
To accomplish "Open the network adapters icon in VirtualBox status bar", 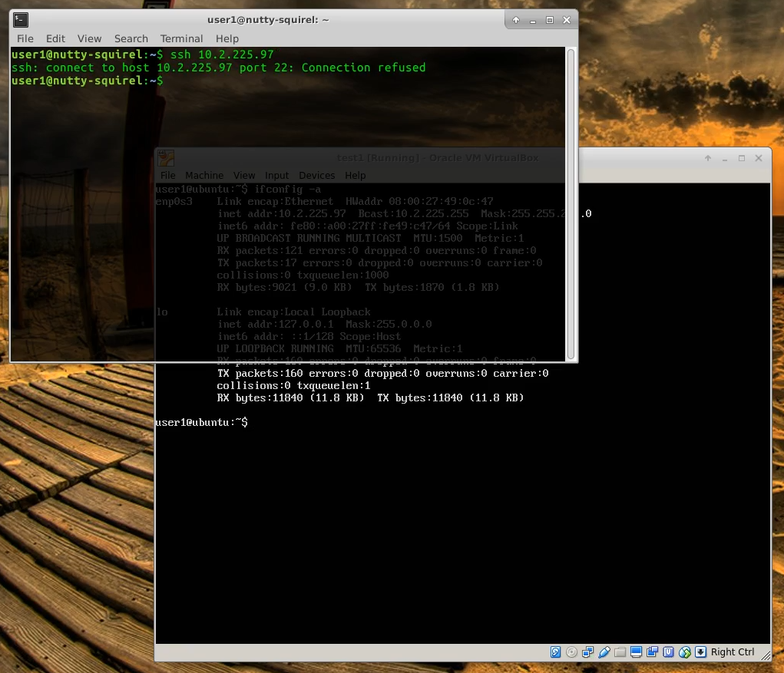I will pyautogui.click(x=588, y=652).
